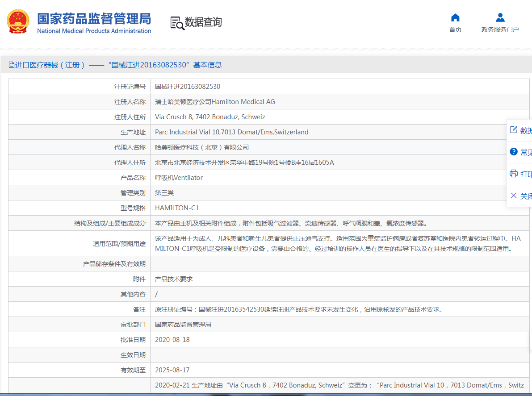532x396 pixels.
Task: Click the 注册证编号 row label
Action: click(x=130, y=87)
